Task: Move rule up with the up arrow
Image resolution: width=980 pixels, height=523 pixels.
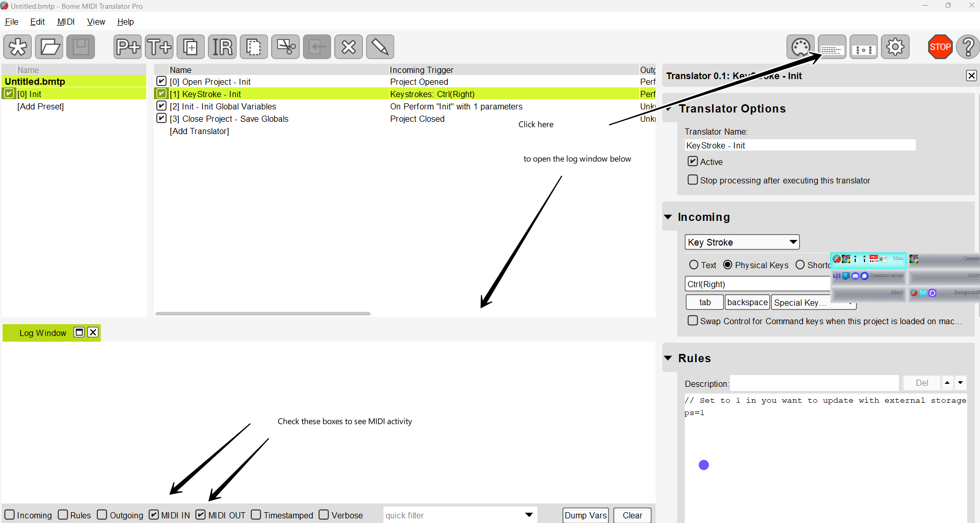Action: 947,383
